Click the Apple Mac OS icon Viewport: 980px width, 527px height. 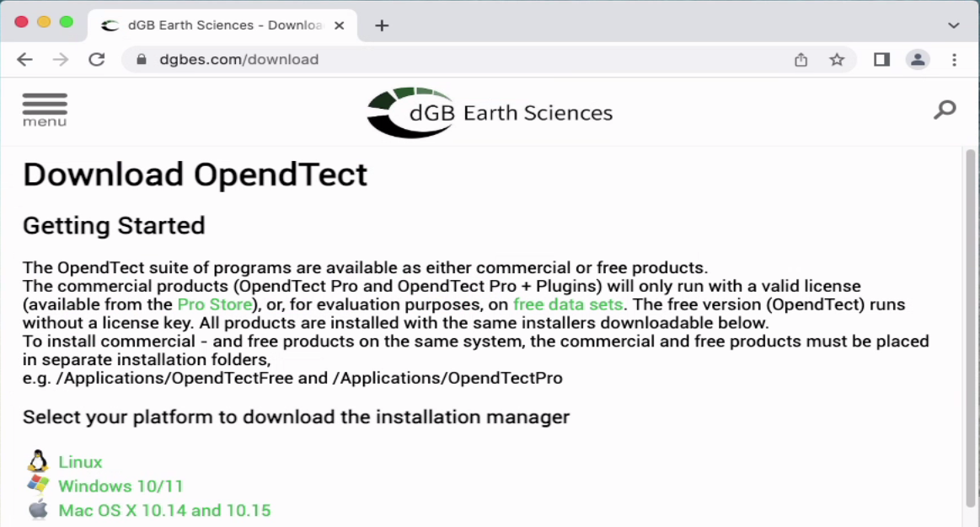click(38, 509)
